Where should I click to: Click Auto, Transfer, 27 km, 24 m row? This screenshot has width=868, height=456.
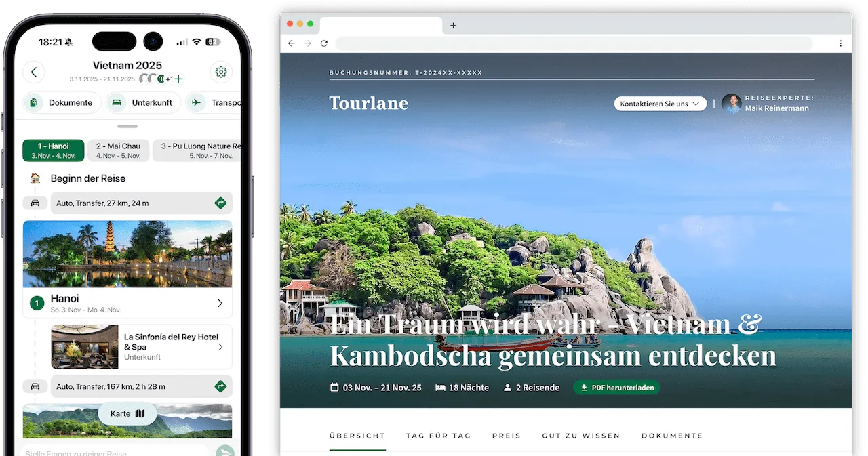point(141,203)
